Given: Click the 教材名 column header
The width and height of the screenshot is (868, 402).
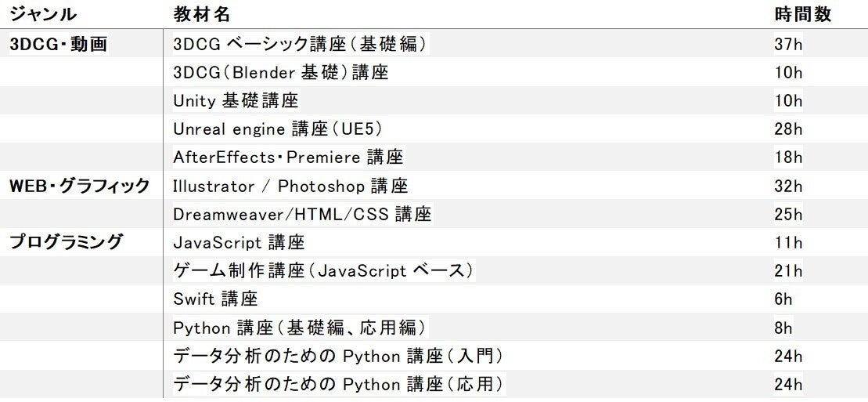Looking at the screenshot, I should tap(201, 15).
